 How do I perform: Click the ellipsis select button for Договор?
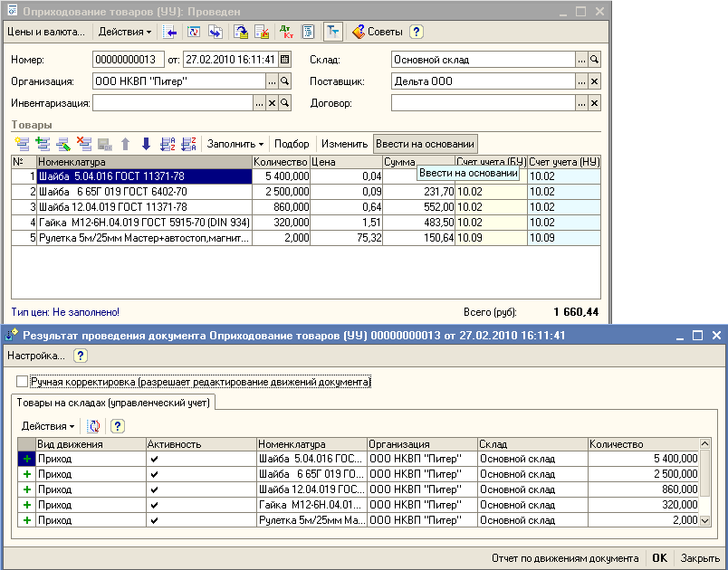581,103
